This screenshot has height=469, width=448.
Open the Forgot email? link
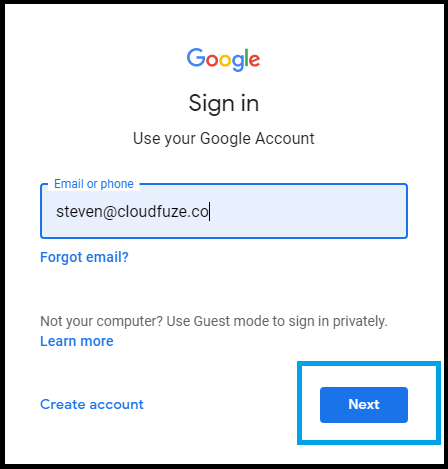[84, 257]
